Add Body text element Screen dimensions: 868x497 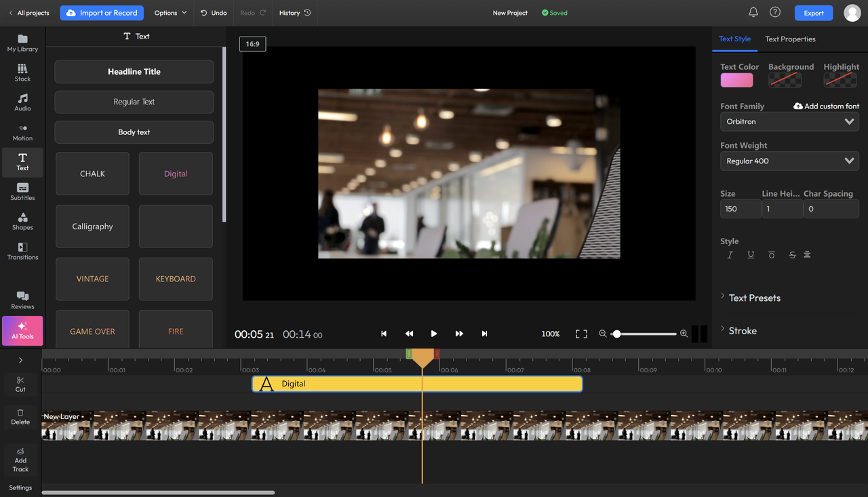(x=134, y=132)
